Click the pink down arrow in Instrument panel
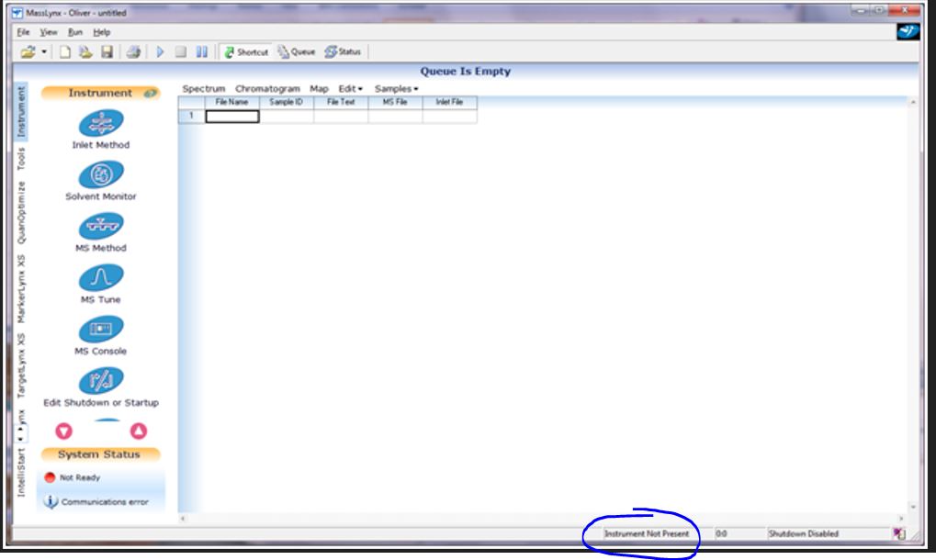This screenshot has width=936, height=560. click(64, 431)
